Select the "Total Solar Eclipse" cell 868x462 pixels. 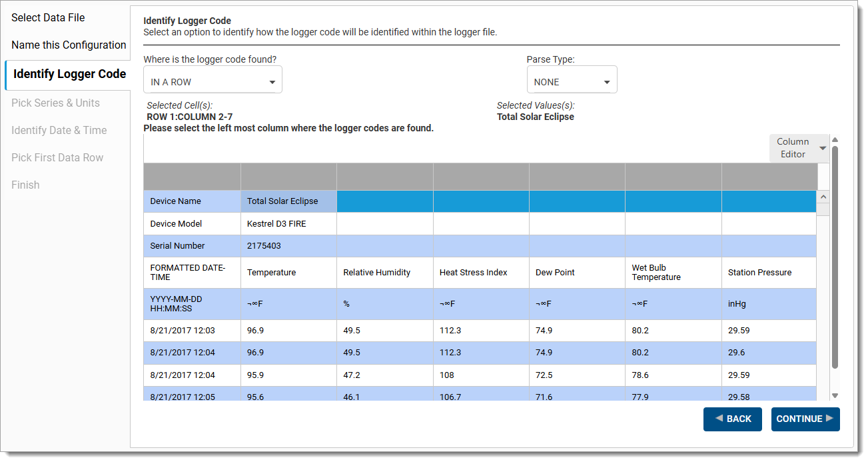288,201
